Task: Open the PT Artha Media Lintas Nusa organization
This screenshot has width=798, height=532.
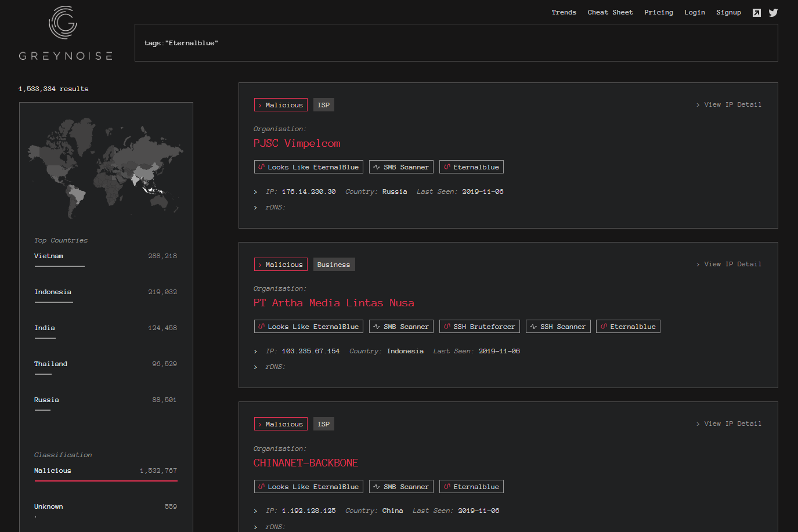Action: click(334, 302)
